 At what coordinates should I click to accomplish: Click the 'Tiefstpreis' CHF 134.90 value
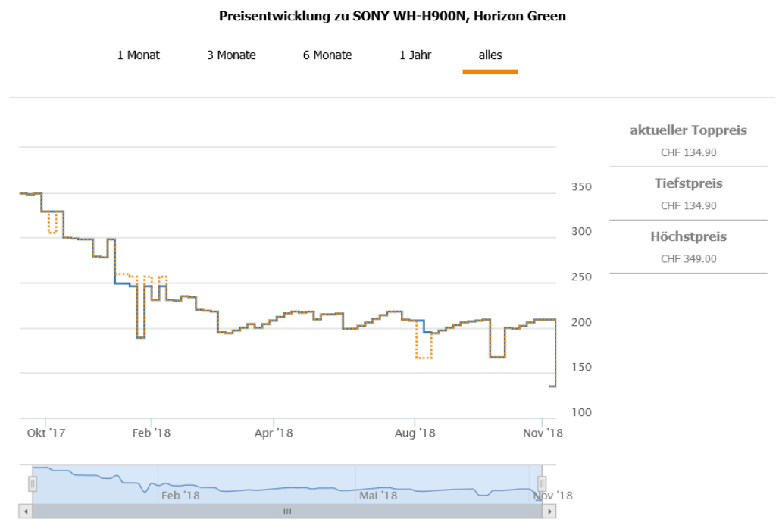(x=688, y=205)
